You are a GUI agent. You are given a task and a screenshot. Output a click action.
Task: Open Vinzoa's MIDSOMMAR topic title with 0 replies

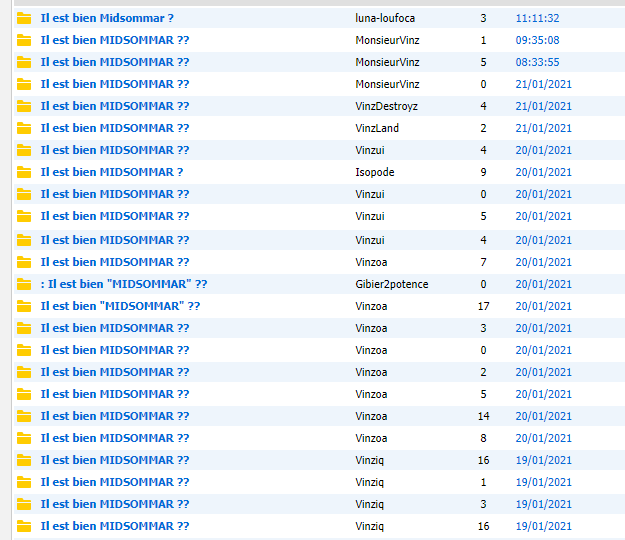(x=115, y=350)
